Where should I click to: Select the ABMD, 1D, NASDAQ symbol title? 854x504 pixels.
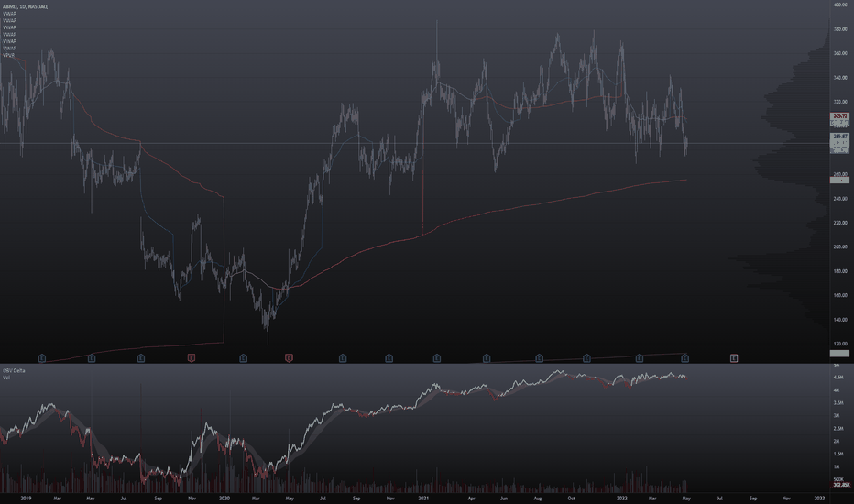25,6
